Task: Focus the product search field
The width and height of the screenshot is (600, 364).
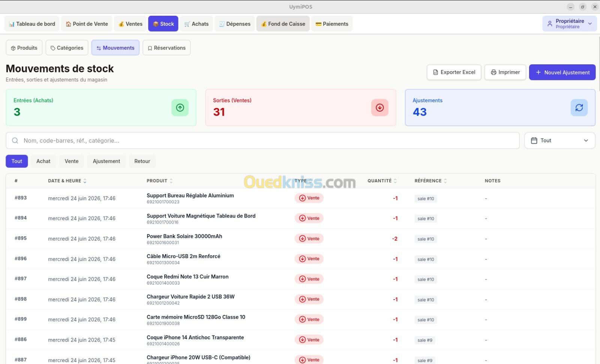Action: click(262, 140)
